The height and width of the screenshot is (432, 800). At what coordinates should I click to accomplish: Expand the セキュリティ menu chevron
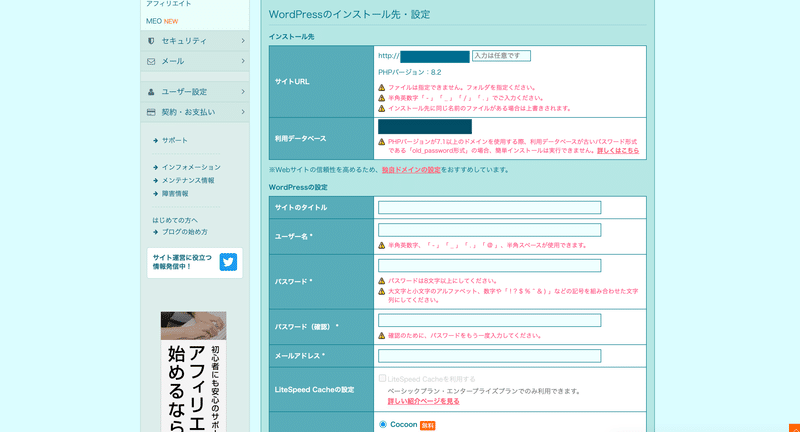pos(243,41)
